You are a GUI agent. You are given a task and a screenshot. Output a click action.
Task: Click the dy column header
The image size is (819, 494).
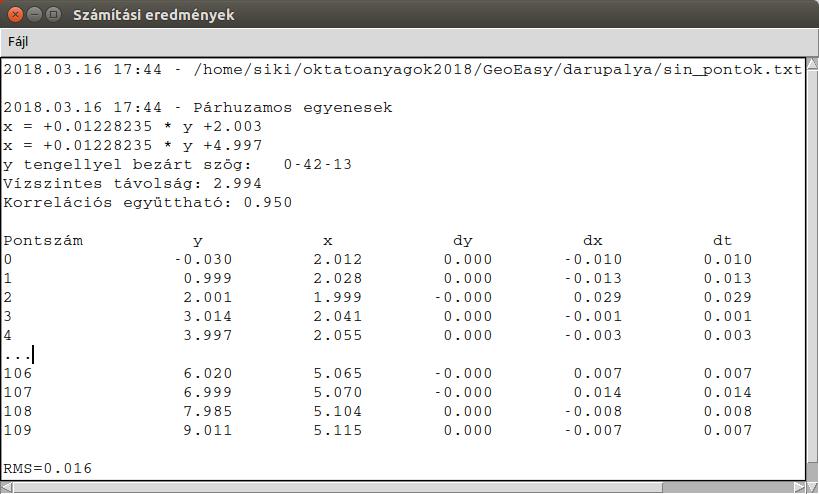coord(463,241)
